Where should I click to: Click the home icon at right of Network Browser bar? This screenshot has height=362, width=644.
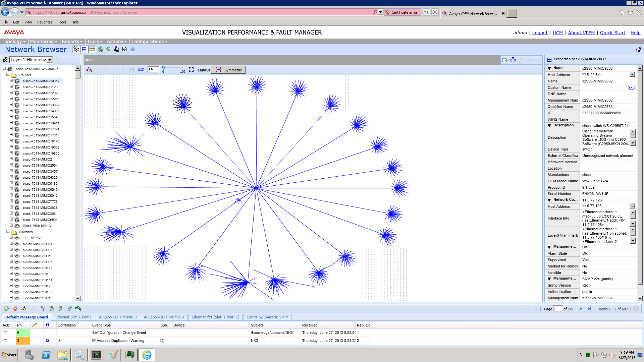(x=639, y=49)
